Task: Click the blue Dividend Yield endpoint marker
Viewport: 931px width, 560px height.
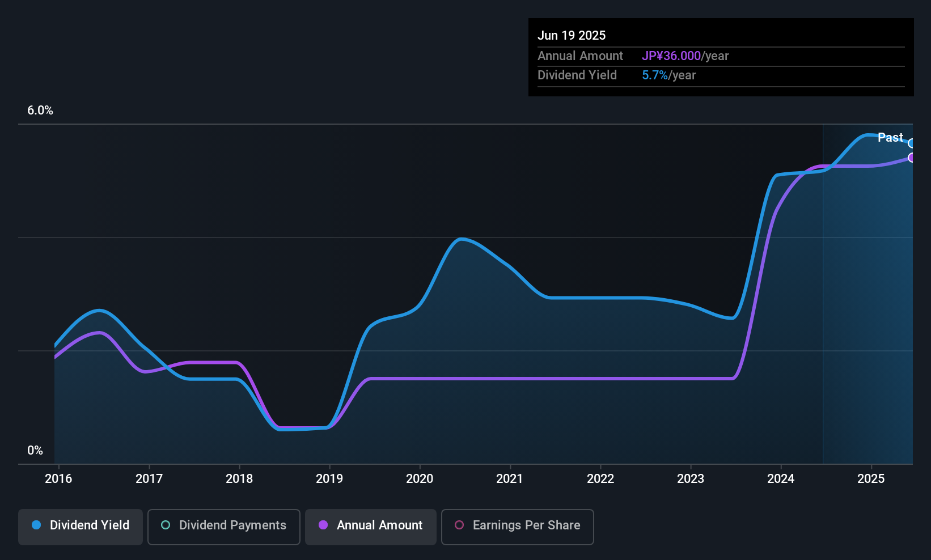Action: pyautogui.click(x=911, y=143)
